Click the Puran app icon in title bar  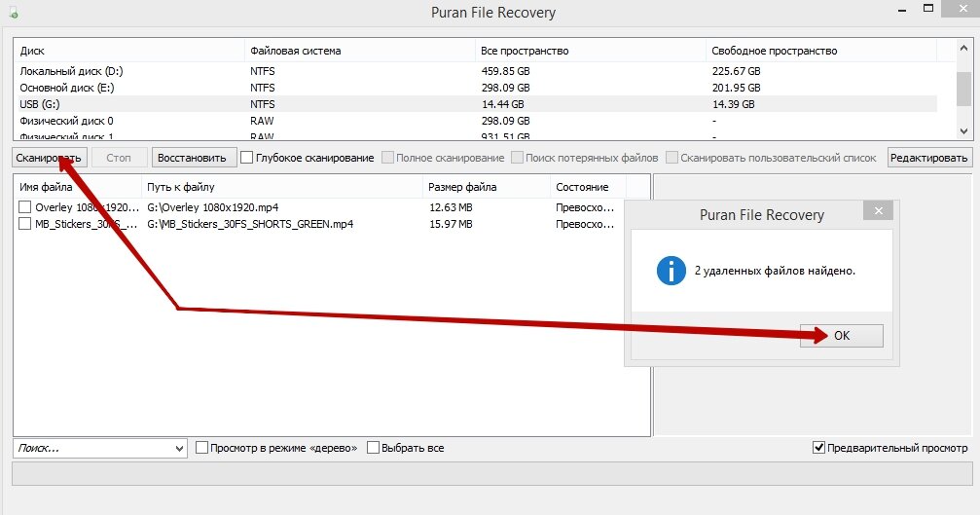coord(13,13)
